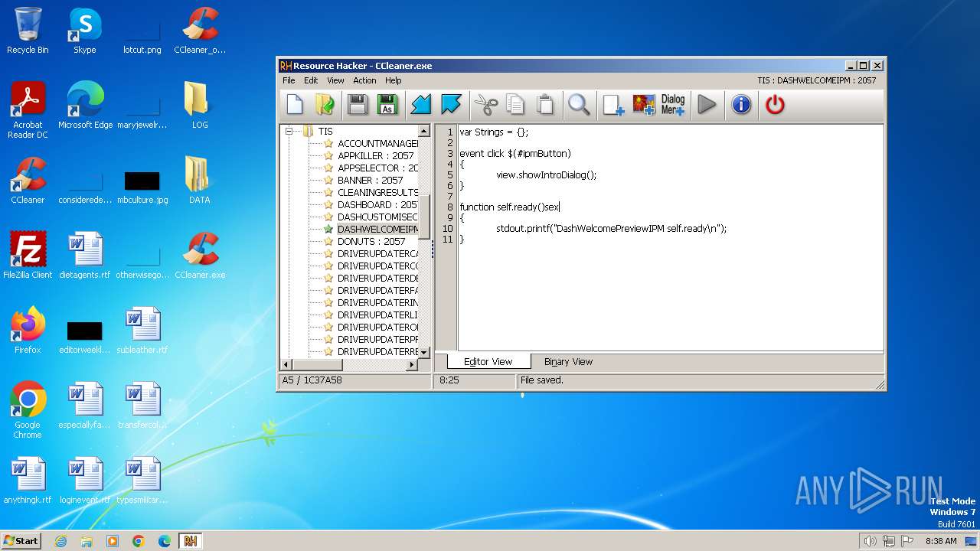Click the up-right blue arrow toolbar icon
This screenshot has height=551, width=980.
[451, 105]
